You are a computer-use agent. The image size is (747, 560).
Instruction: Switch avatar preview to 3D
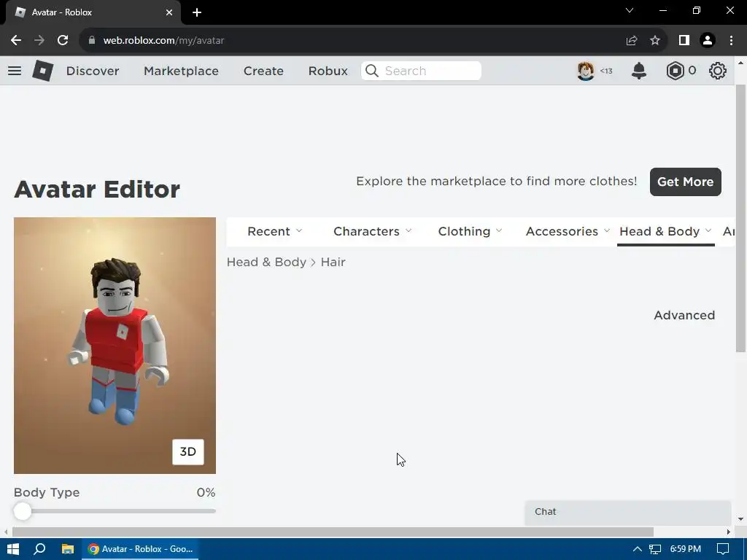tap(187, 452)
